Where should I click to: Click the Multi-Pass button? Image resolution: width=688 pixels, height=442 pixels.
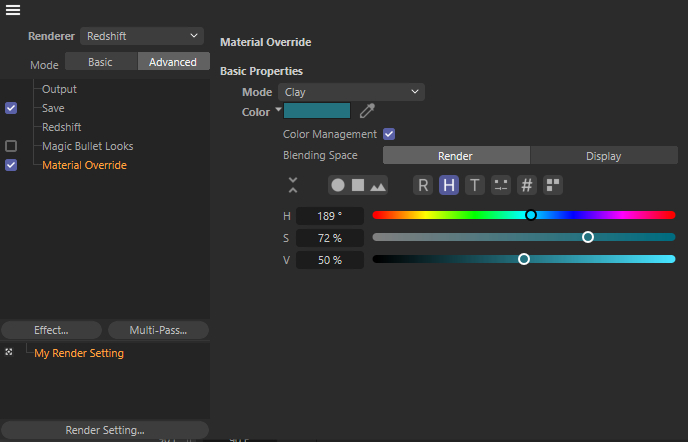(157, 330)
